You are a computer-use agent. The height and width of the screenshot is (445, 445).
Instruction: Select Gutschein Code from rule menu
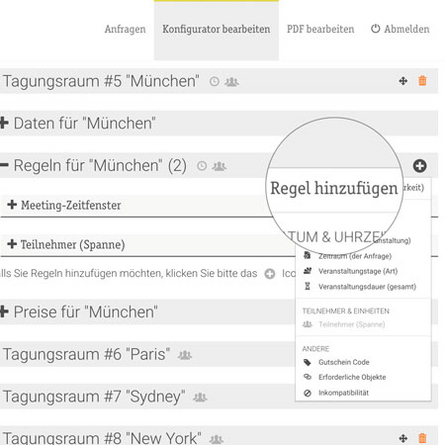(344, 362)
